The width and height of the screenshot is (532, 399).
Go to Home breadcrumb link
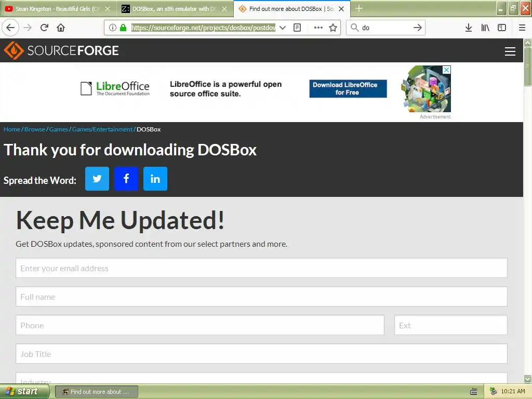pyautogui.click(x=12, y=129)
